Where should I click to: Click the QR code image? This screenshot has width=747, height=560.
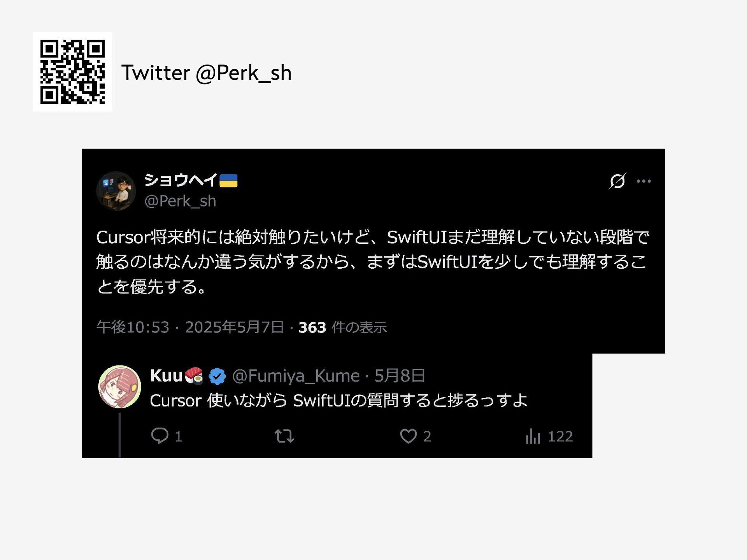[x=73, y=72]
